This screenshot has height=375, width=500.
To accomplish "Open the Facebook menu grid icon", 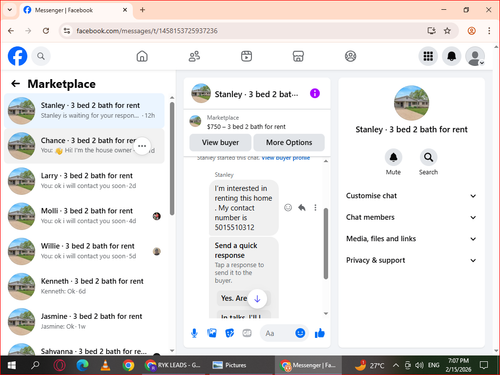I will pos(428,56).
